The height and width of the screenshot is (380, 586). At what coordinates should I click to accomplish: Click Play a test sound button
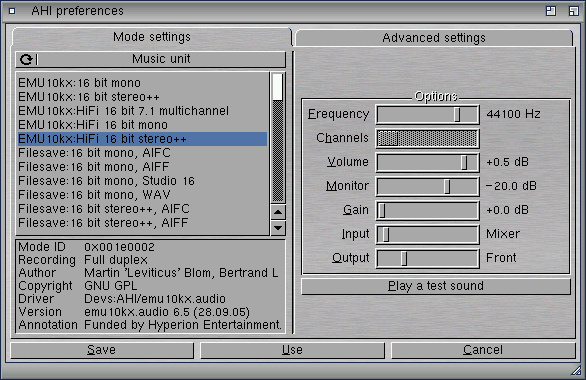click(x=436, y=286)
